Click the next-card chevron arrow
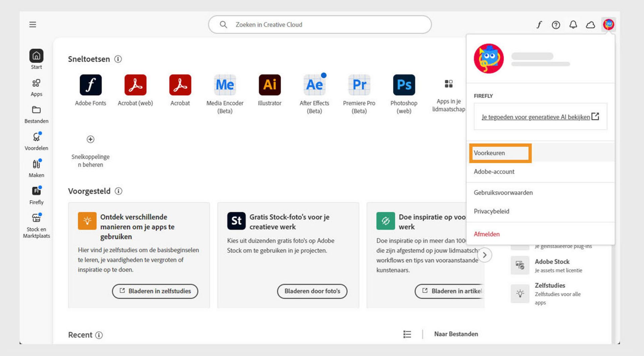 484,255
